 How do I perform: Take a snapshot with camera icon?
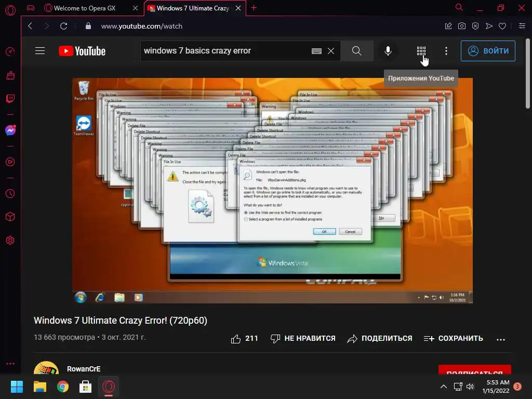pyautogui.click(x=462, y=26)
